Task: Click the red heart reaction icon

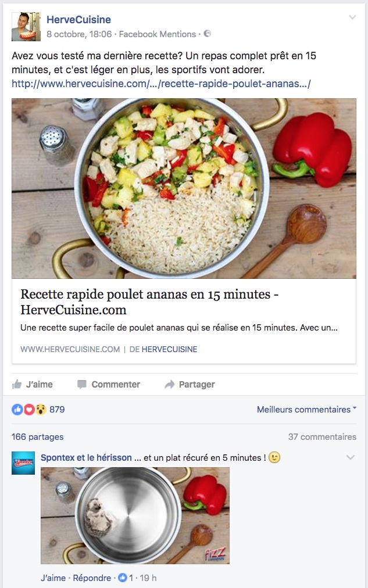Action: click(29, 410)
